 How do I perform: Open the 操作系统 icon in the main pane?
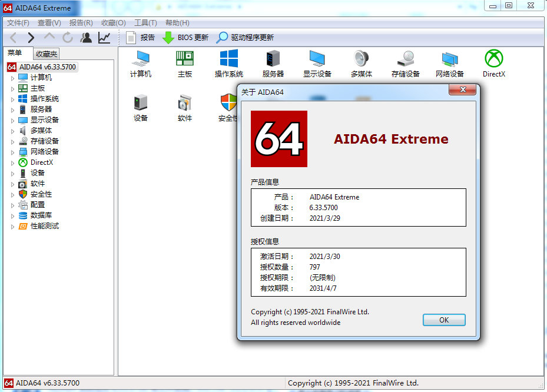(229, 64)
